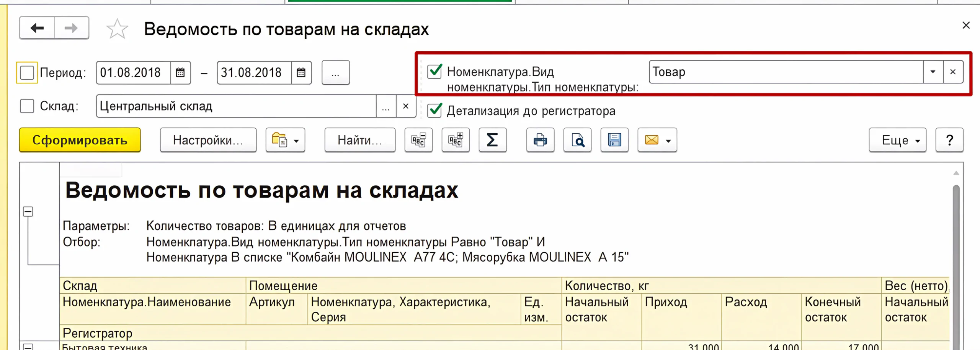Select the Приход column header
980x350 pixels.
(682, 317)
